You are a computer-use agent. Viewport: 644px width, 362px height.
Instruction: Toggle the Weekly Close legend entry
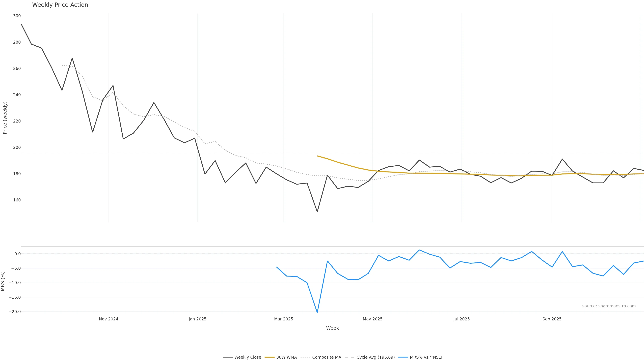[248, 357]
